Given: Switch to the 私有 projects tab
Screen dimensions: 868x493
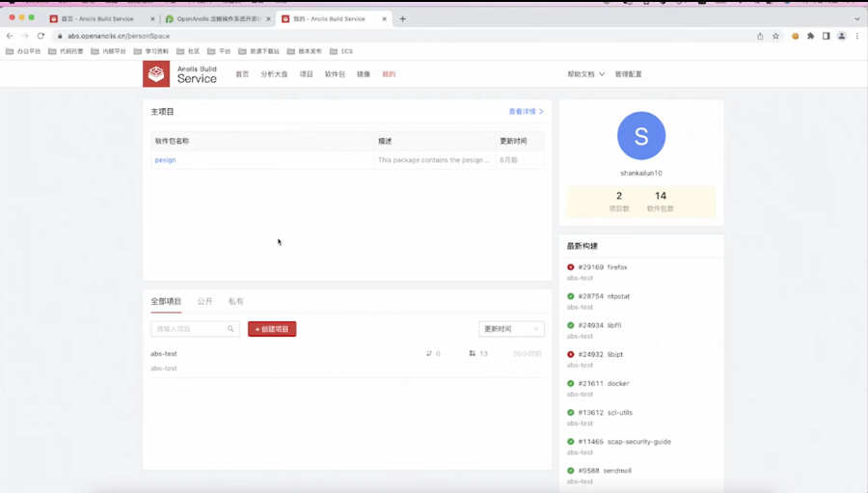Looking at the screenshot, I should click(x=236, y=301).
